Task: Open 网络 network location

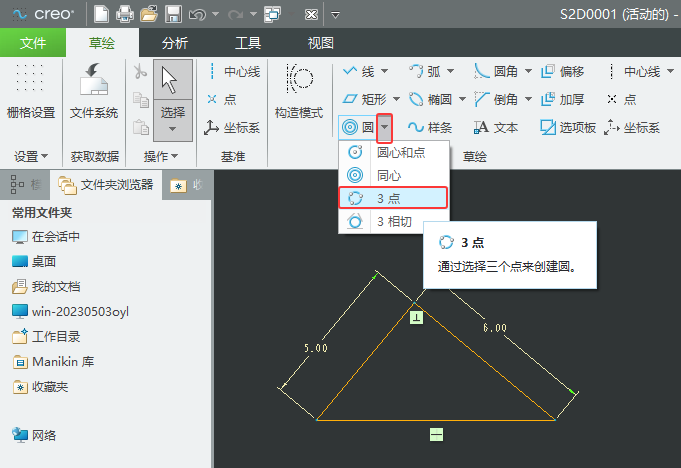Action: pyautogui.click(x=34, y=435)
